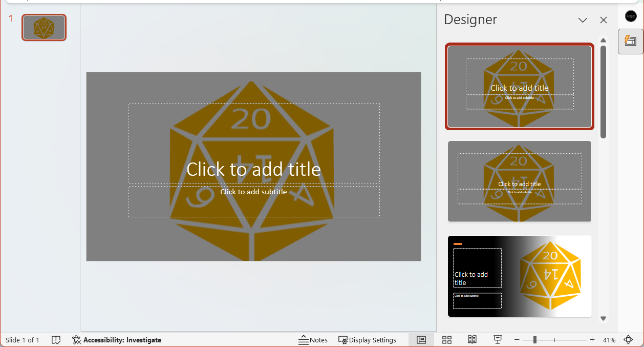644x347 pixels.
Task: Close the Designer pane
Action: pos(603,20)
